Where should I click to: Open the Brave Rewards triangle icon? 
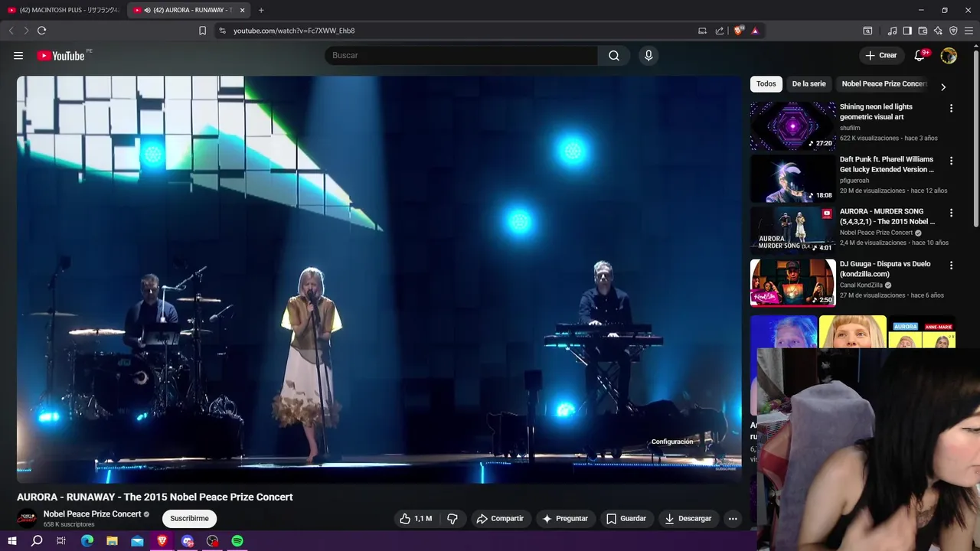(755, 31)
